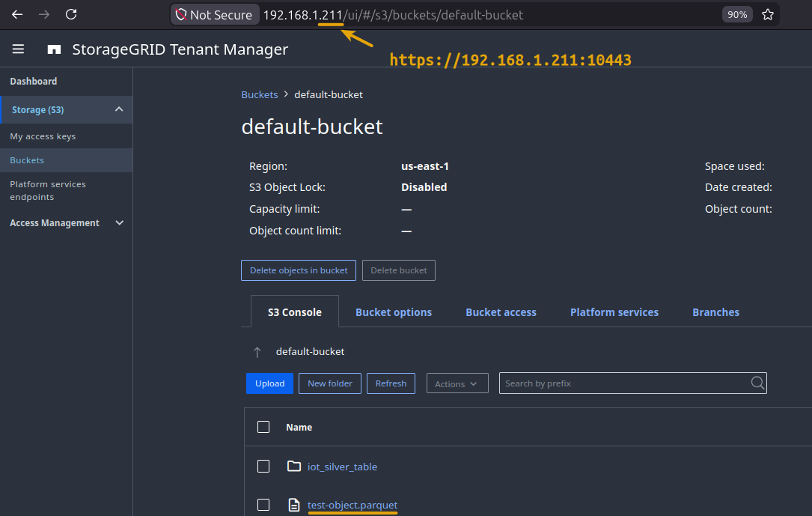Click the Upload button
Screen dimensions: 812x516
coord(270,383)
